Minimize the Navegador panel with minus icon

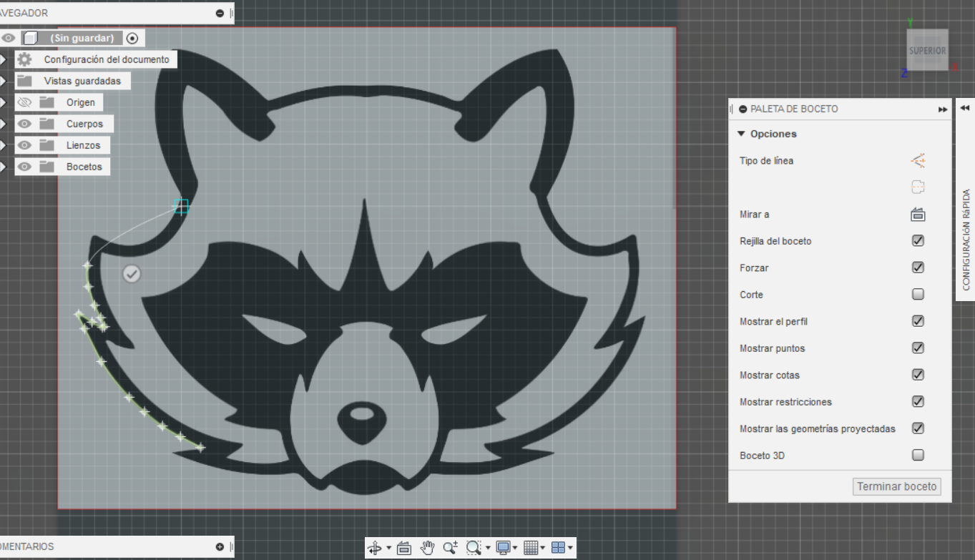(220, 13)
